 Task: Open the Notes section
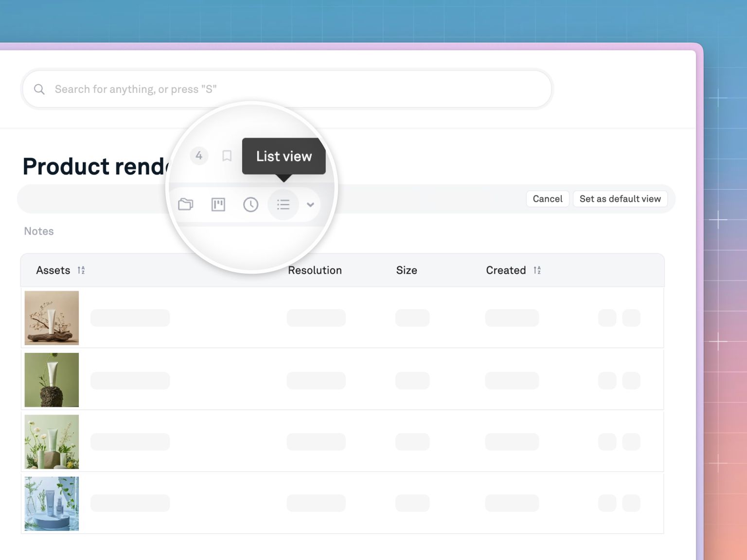coord(39,231)
